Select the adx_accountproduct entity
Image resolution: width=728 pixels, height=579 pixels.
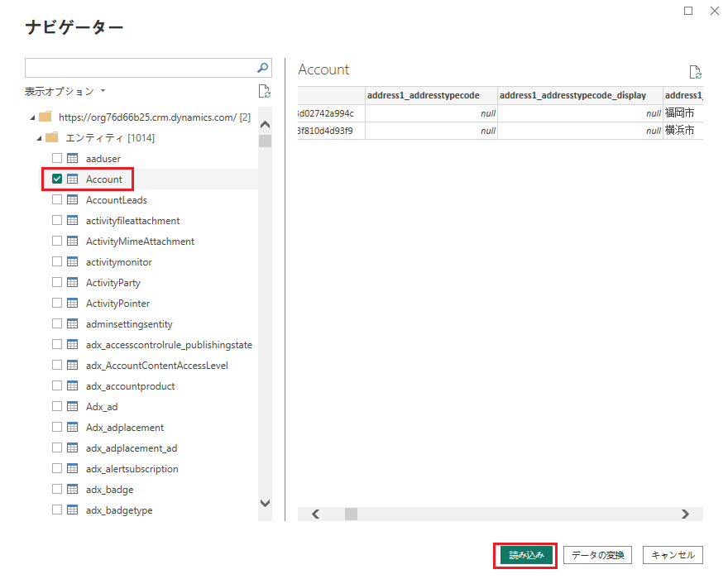[130, 386]
